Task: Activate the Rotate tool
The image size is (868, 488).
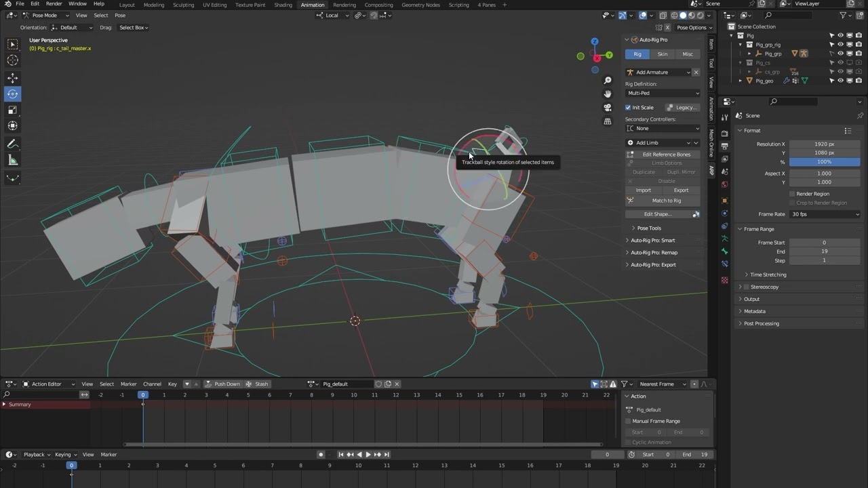Action: (x=12, y=94)
